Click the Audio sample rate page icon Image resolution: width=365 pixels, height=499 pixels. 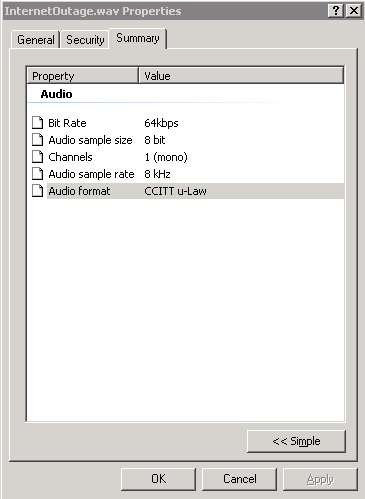(37, 174)
